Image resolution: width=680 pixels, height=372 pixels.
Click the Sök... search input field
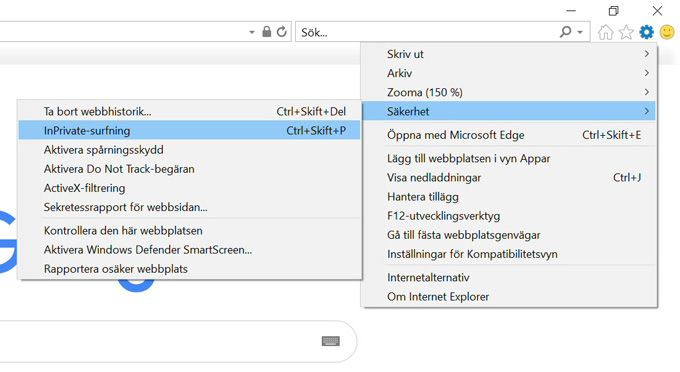click(427, 32)
